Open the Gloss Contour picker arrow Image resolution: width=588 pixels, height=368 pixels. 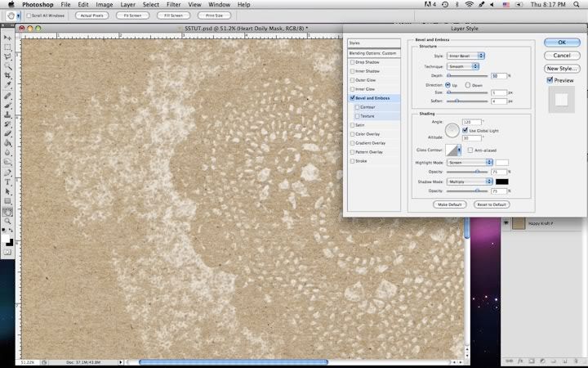(459, 150)
